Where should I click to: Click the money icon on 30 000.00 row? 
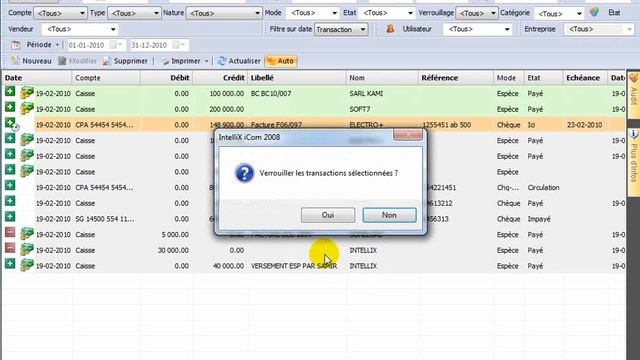(x=27, y=249)
